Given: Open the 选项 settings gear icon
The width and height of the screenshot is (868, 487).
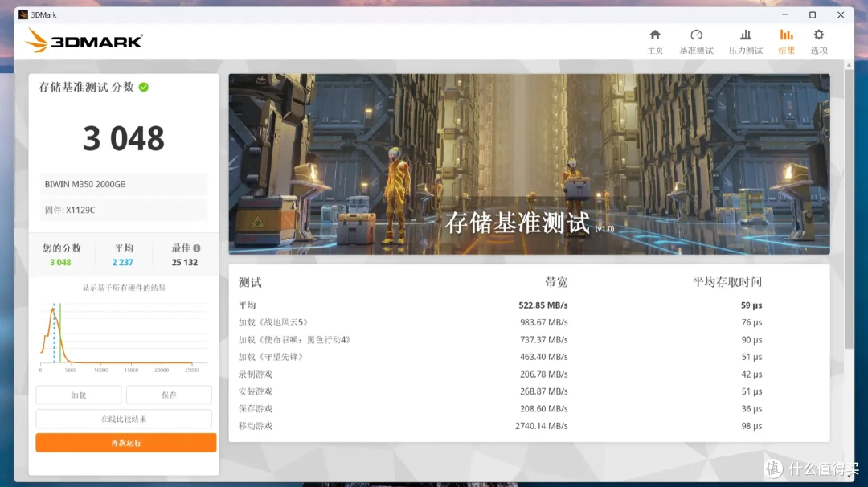Looking at the screenshot, I should (819, 35).
